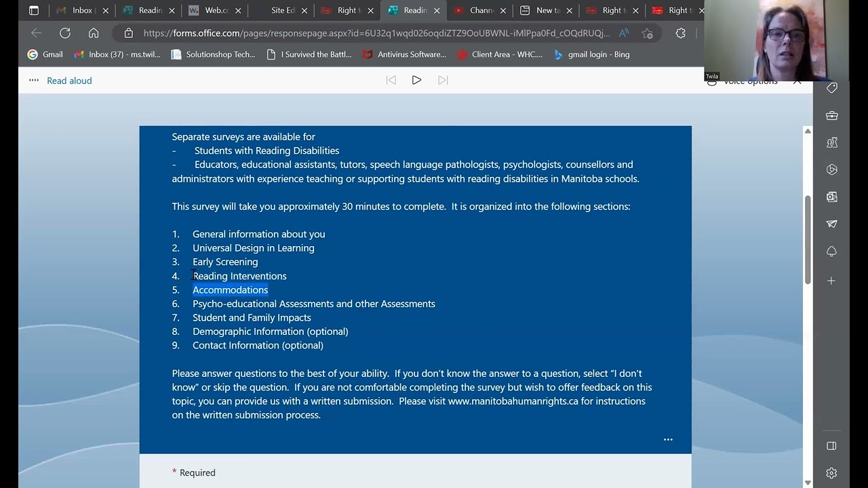Click 'Student and Family Impacts' text

[252, 317]
